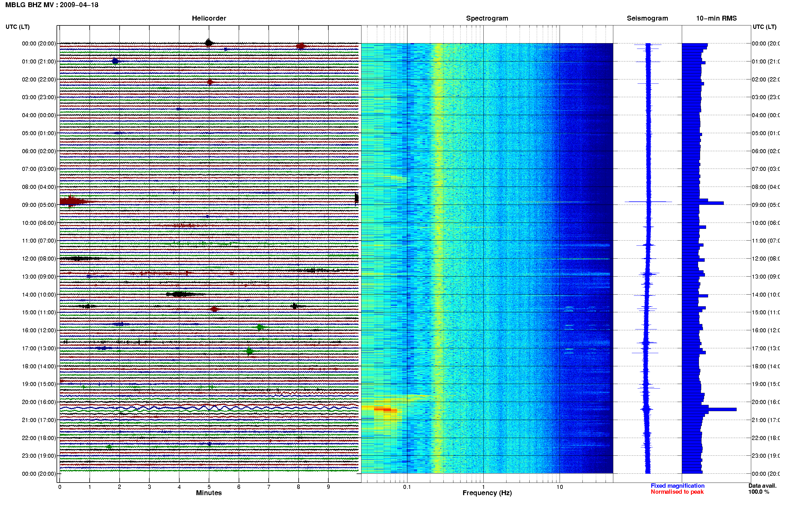Click the left '08:00 (04:00)' time label

pos(39,187)
